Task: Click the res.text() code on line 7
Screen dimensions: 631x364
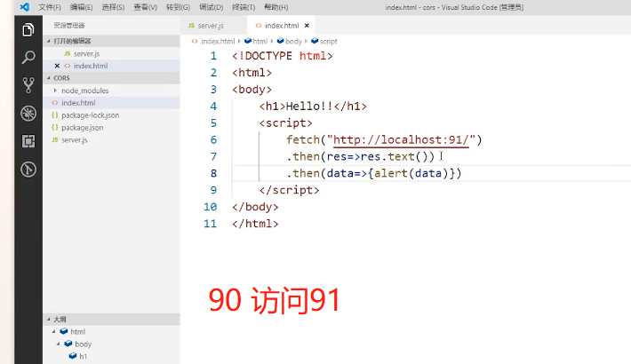Action: coord(395,156)
